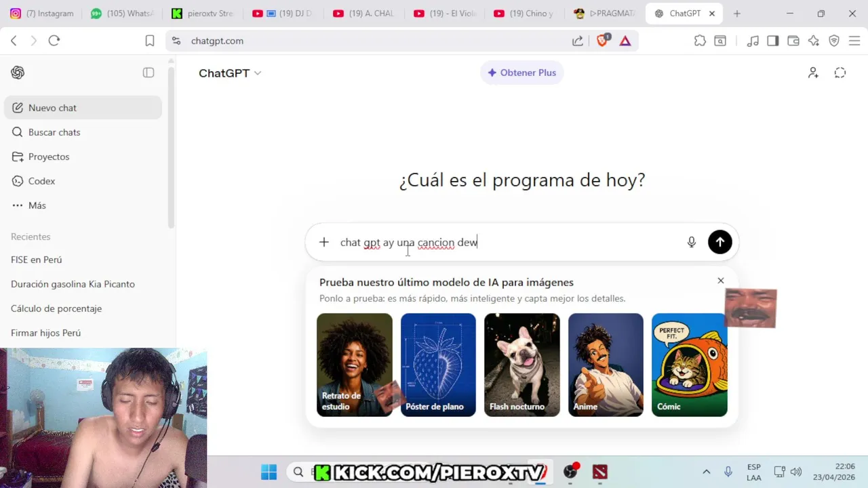Open the Leo AI sparkle icon
This screenshot has height=488, width=868.
[814, 41]
